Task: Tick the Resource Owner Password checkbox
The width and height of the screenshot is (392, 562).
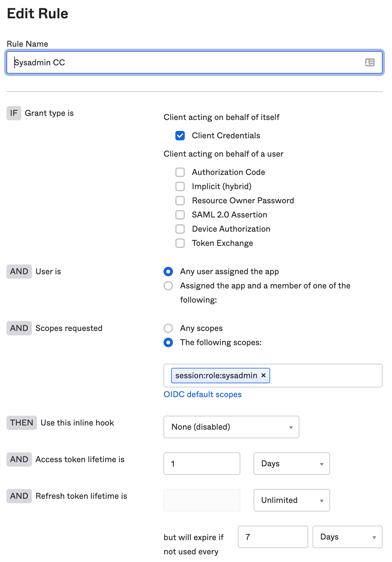Action: (x=180, y=201)
